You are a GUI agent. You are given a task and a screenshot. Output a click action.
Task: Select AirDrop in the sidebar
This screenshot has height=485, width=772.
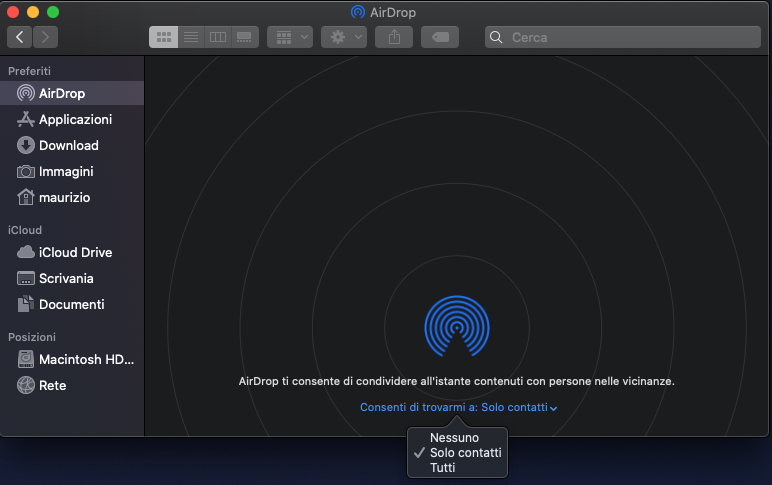click(72, 93)
